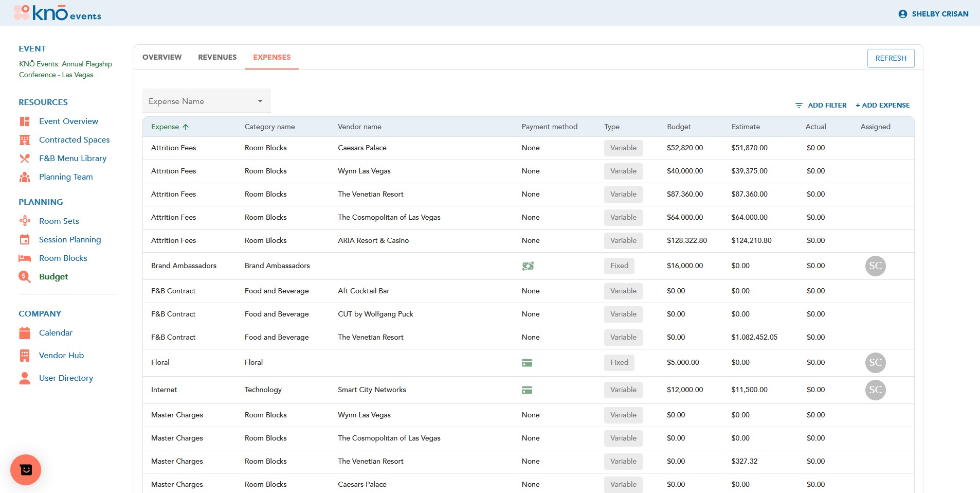This screenshot has height=493, width=980.
Task: Click the SC avatar on Floral row
Action: coord(875,363)
